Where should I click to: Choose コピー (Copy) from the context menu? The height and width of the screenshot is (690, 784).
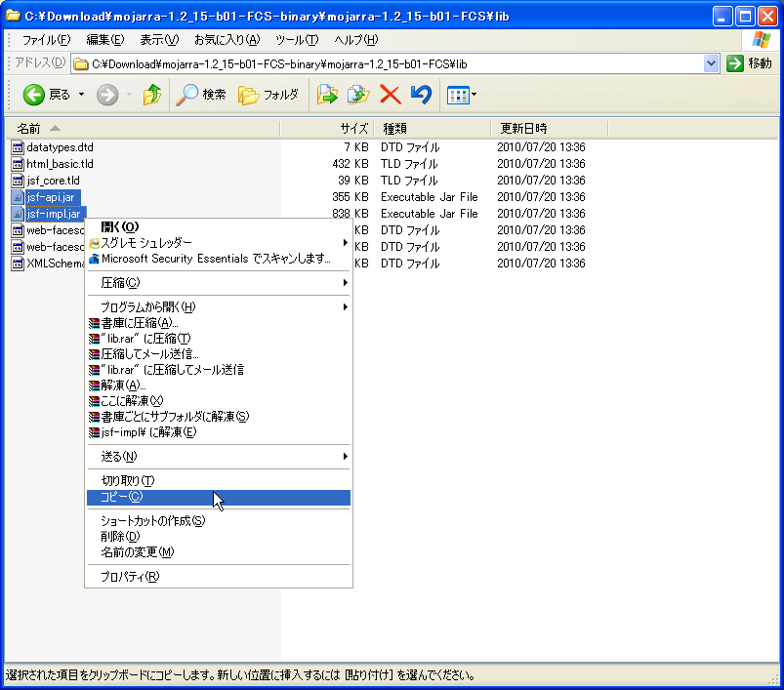125,497
